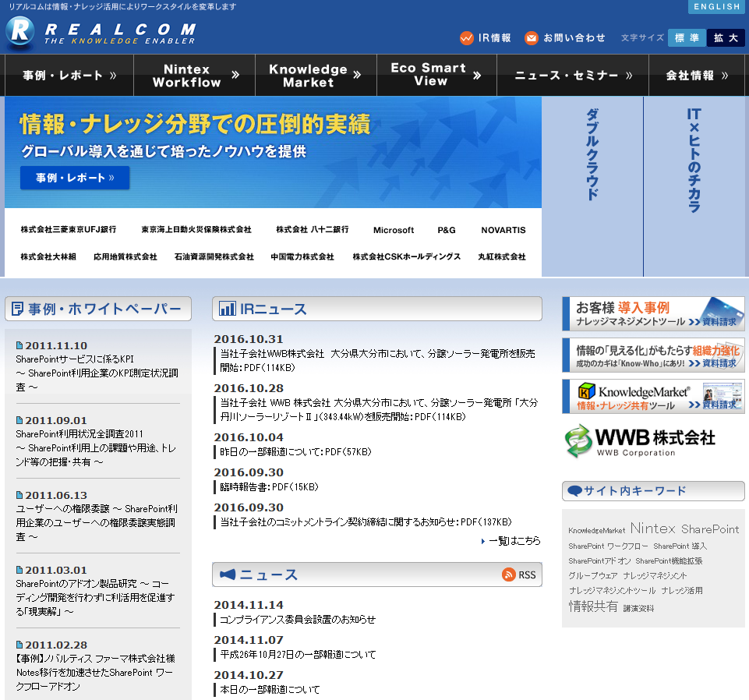Click document icon beside 2011.06.13 entry
Screen dimensions: 749x700
point(19,495)
